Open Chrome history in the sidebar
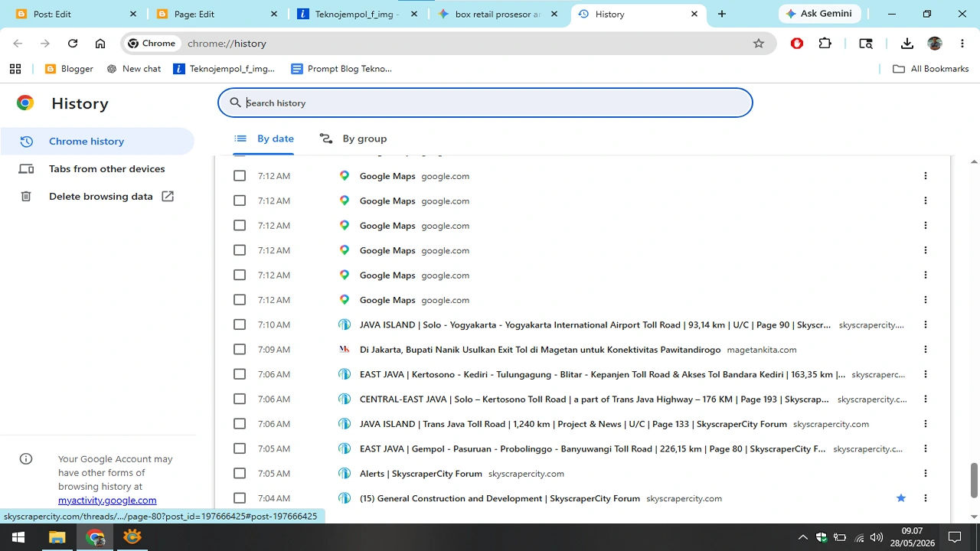 [x=96, y=142]
